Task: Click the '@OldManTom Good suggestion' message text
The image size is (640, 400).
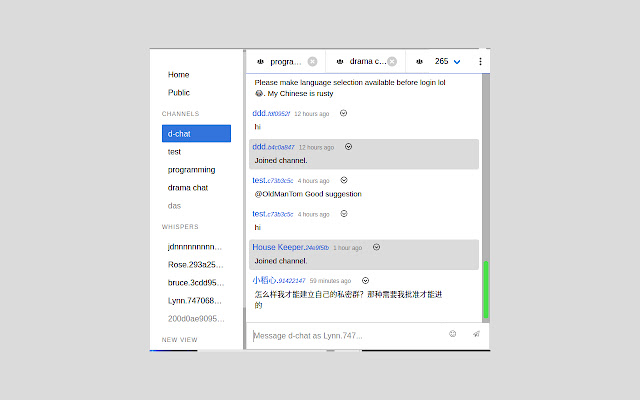Action: 308,194
